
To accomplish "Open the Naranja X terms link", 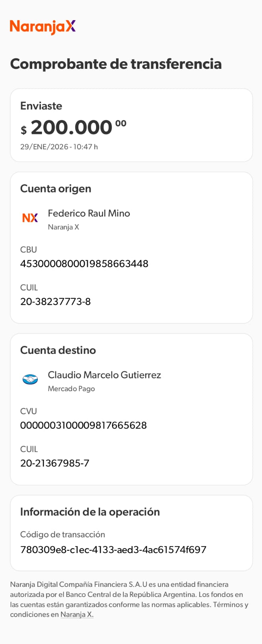I will click(77, 615).
